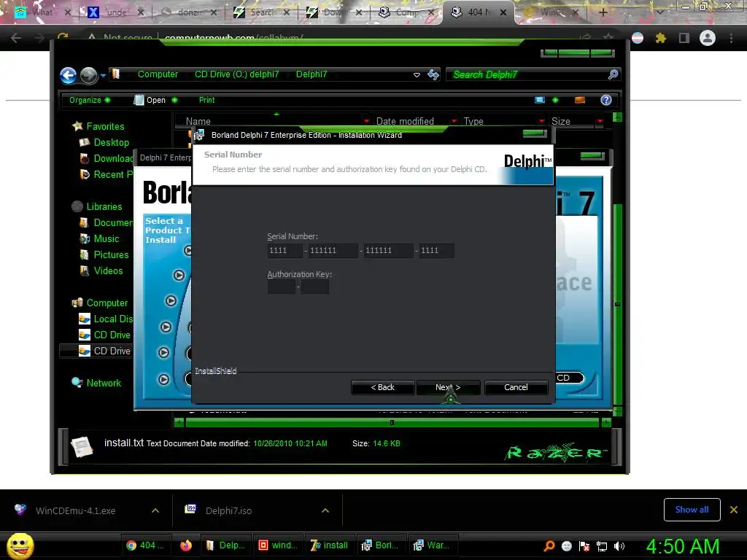Screen dimensions: 747x560
Task: Select Videos library in sidebar
Action: click(x=108, y=271)
